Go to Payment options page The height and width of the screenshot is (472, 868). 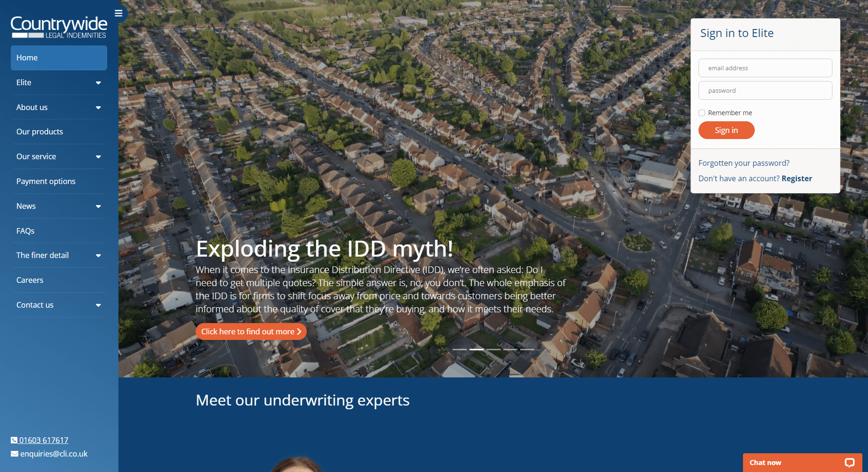(x=46, y=181)
